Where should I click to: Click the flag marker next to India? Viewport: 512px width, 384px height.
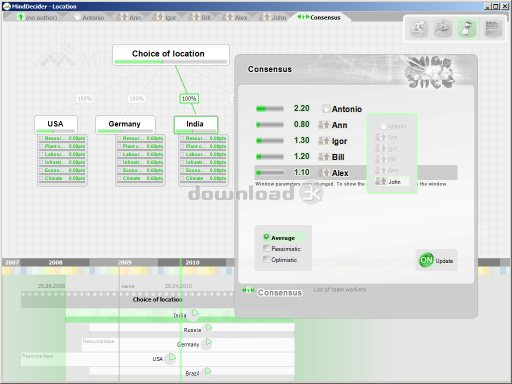195,313
